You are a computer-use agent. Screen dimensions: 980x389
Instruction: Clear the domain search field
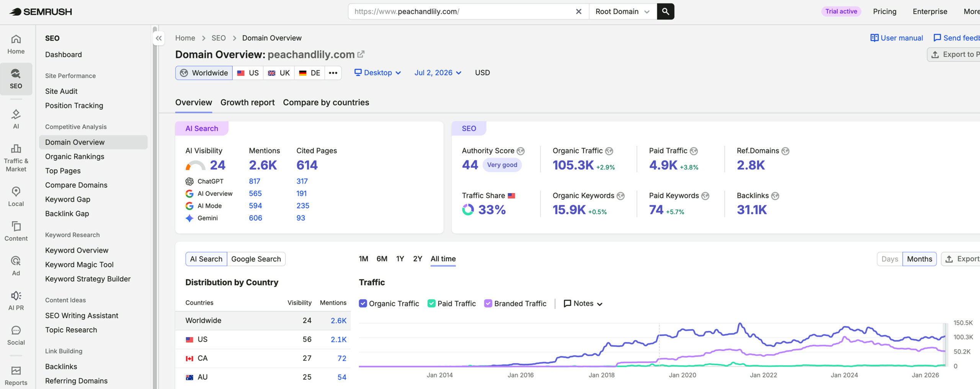click(578, 11)
